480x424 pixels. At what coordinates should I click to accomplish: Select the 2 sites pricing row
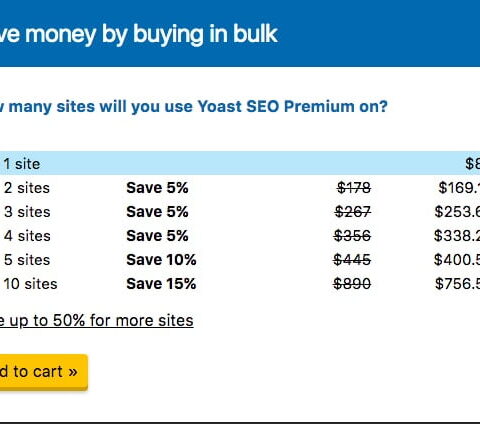coord(240,188)
